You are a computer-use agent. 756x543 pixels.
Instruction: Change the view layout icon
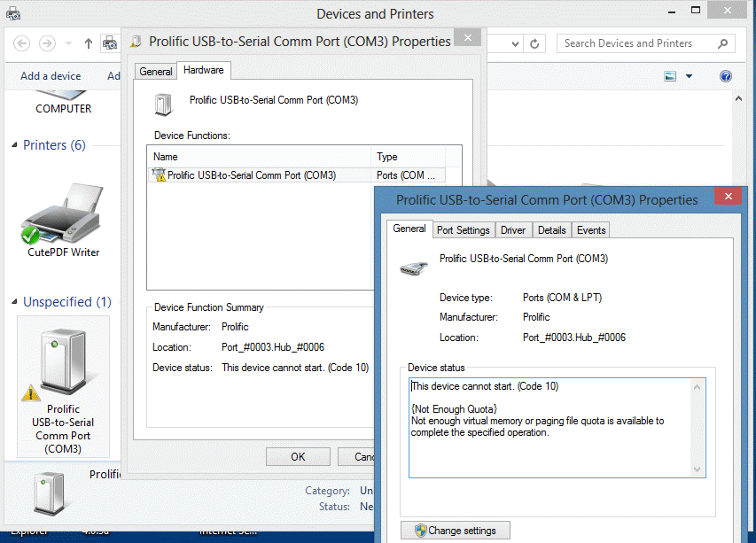(x=670, y=76)
